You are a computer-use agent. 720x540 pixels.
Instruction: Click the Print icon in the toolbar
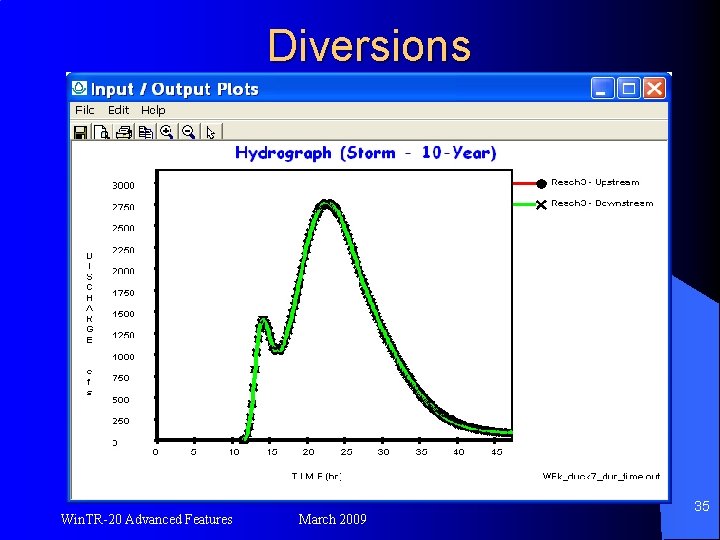(124, 132)
